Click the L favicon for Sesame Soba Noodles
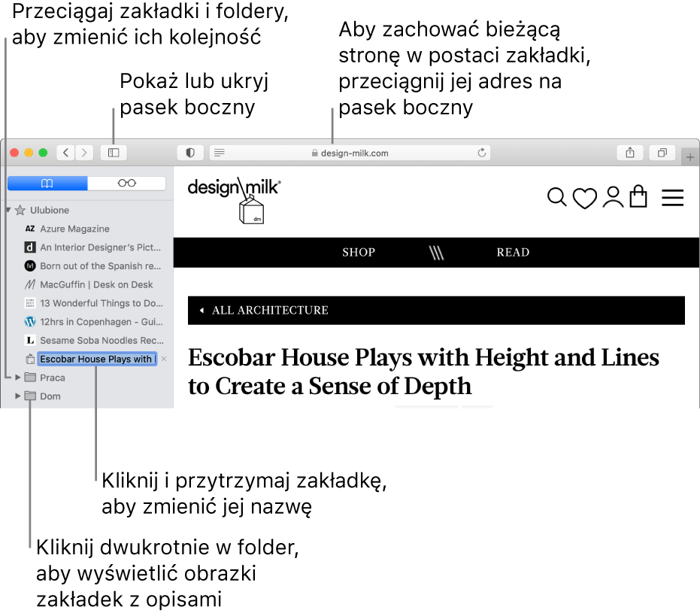This screenshot has width=700, height=616. pos(30,341)
